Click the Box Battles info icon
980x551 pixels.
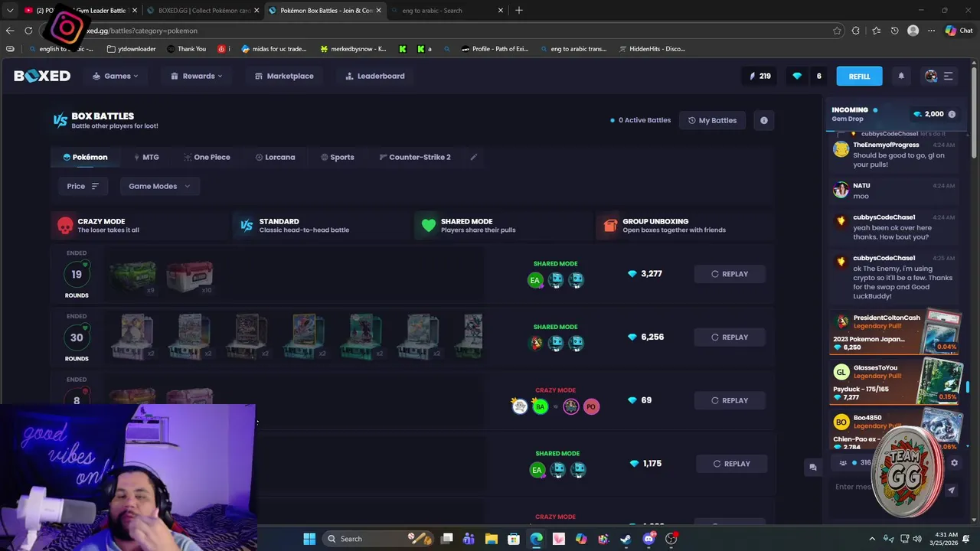(763, 120)
